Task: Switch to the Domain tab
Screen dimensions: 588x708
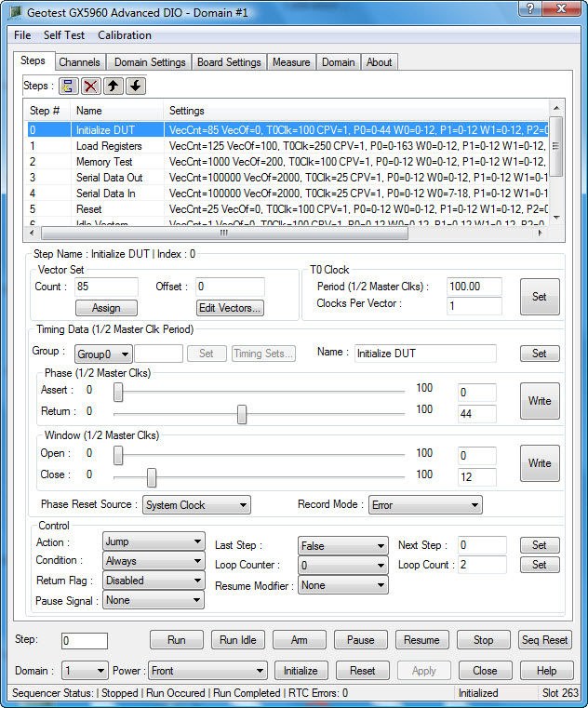Action: (x=339, y=62)
